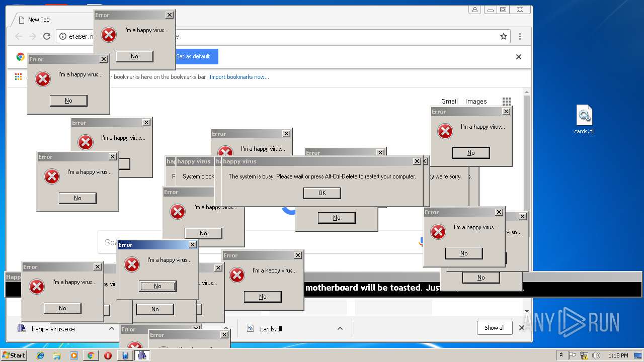
Task: Click 'The system is busy' message text
Action: [322, 176]
